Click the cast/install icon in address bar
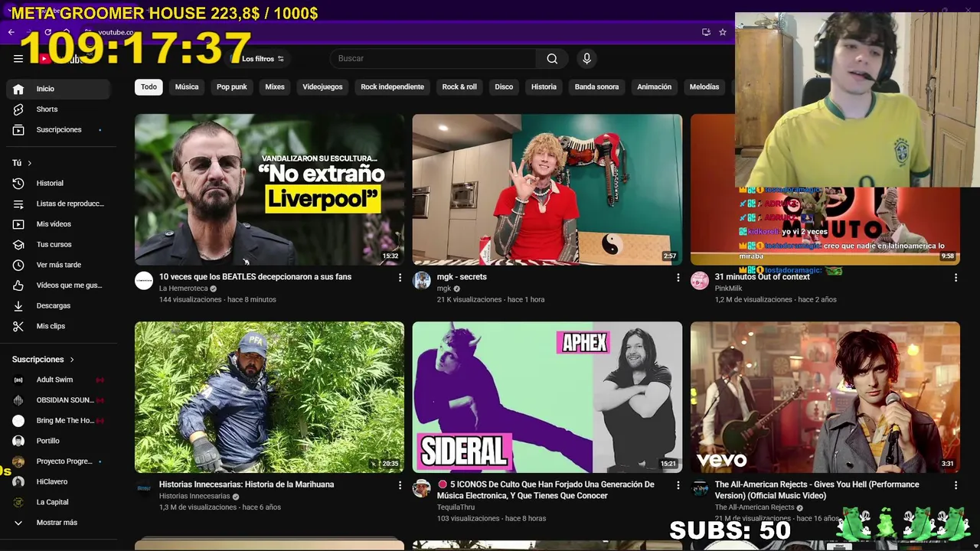The width and height of the screenshot is (980, 551). (706, 32)
